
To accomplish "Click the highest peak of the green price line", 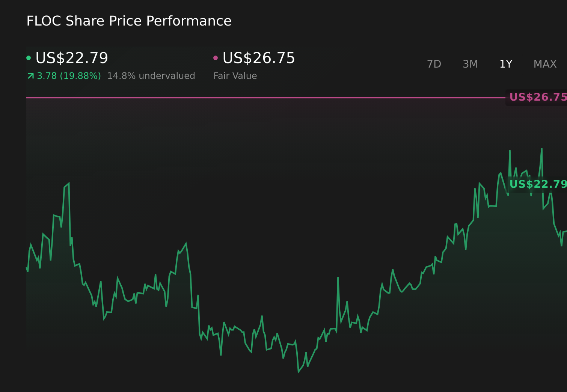I will point(542,148).
